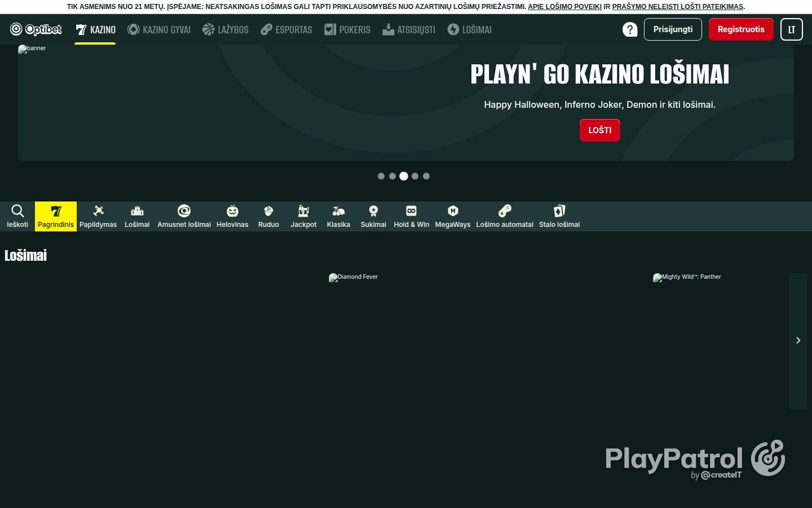Screen dimensions: 812x508
Task: Open Lošimo automatai category
Action: tap(505, 216)
